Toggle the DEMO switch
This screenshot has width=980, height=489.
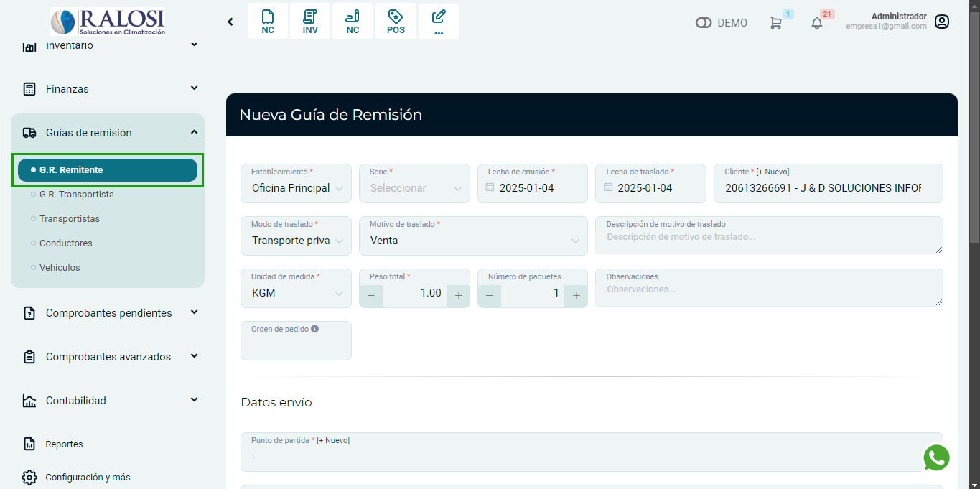pyautogui.click(x=704, y=23)
